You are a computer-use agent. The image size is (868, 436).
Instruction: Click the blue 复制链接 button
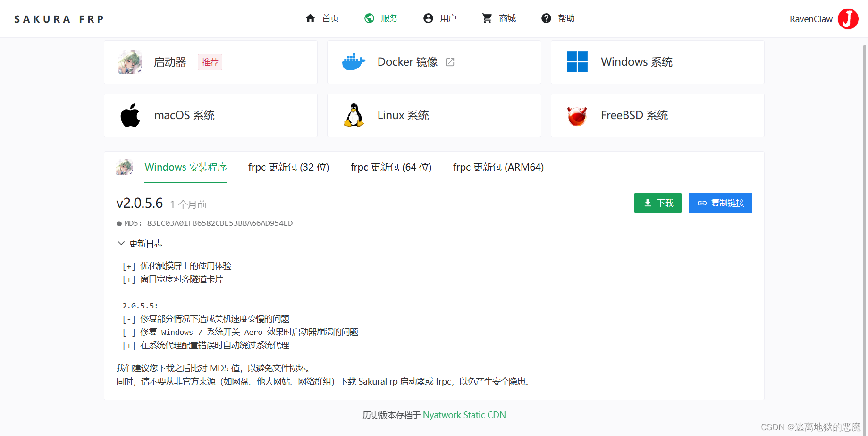[x=720, y=203]
